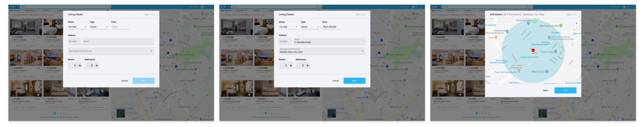Click the empty Street field
The width and height of the screenshot is (644, 127).
tap(118, 41)
